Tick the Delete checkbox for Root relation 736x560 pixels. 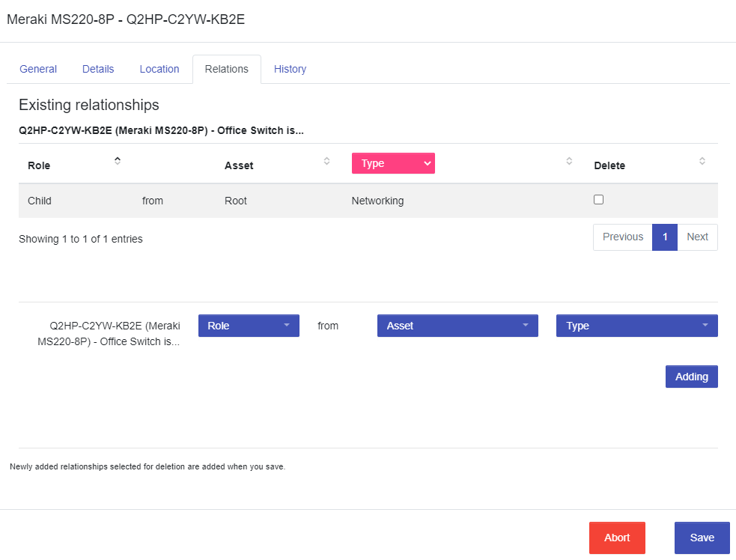tap(598, 199)
